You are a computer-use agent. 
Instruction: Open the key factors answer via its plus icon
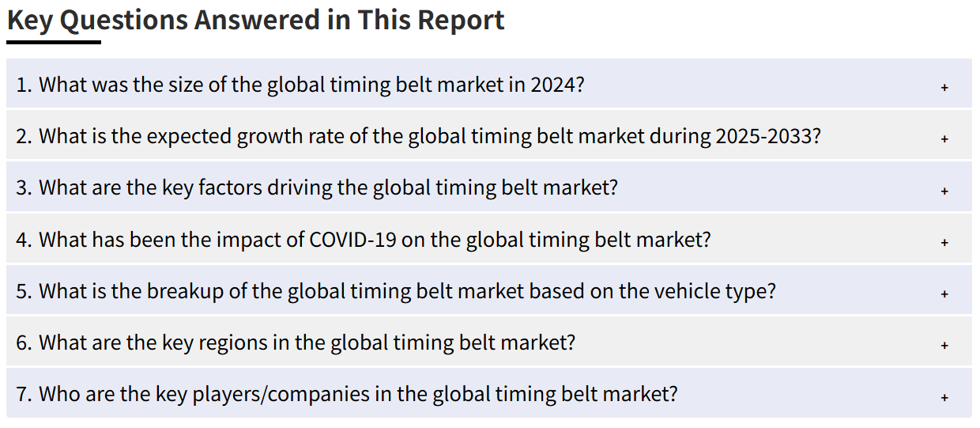tap(944, 191)
